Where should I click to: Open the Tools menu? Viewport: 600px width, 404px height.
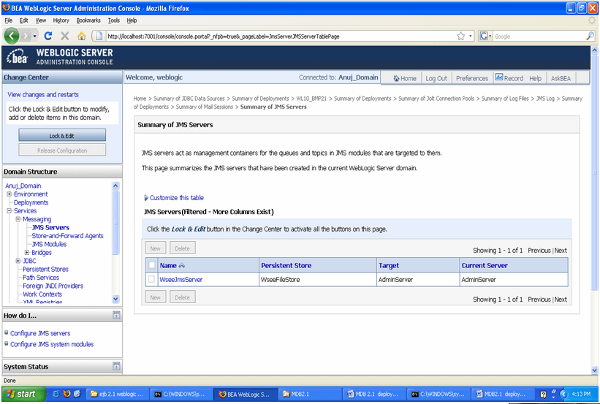[x=114, y=20]
